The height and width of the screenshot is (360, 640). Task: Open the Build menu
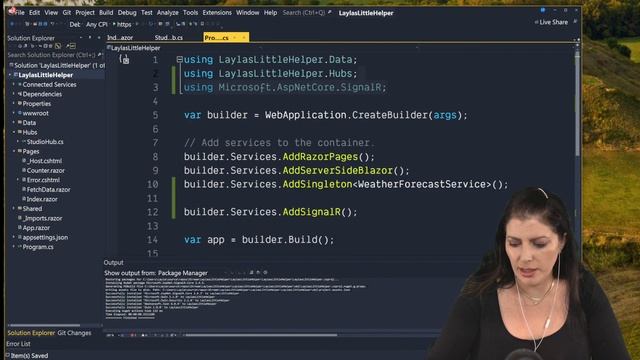106,13
